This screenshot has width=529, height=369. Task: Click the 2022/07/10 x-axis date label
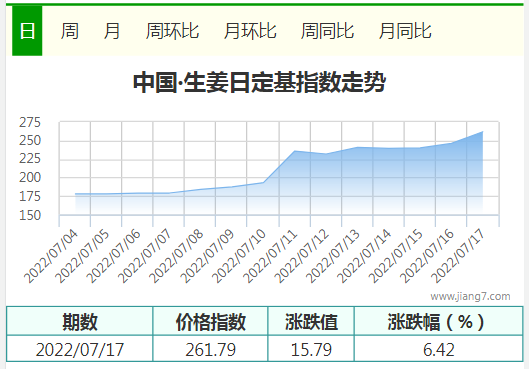click(239, 256)
